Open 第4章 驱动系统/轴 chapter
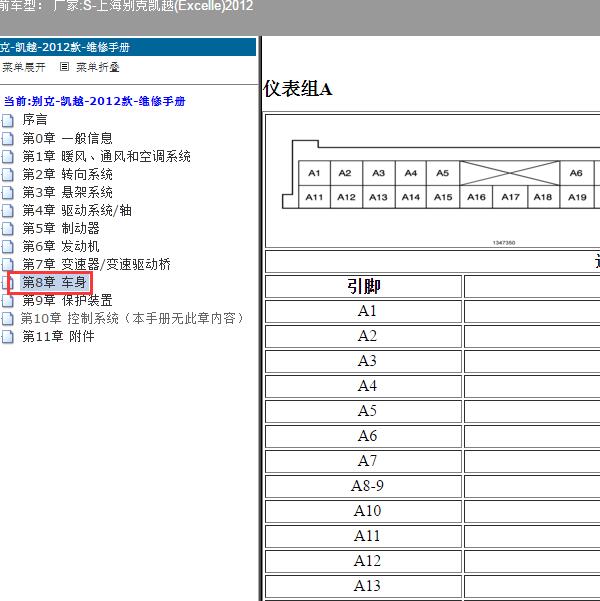Viewport: 600px width, 601px height. point(77,210)
